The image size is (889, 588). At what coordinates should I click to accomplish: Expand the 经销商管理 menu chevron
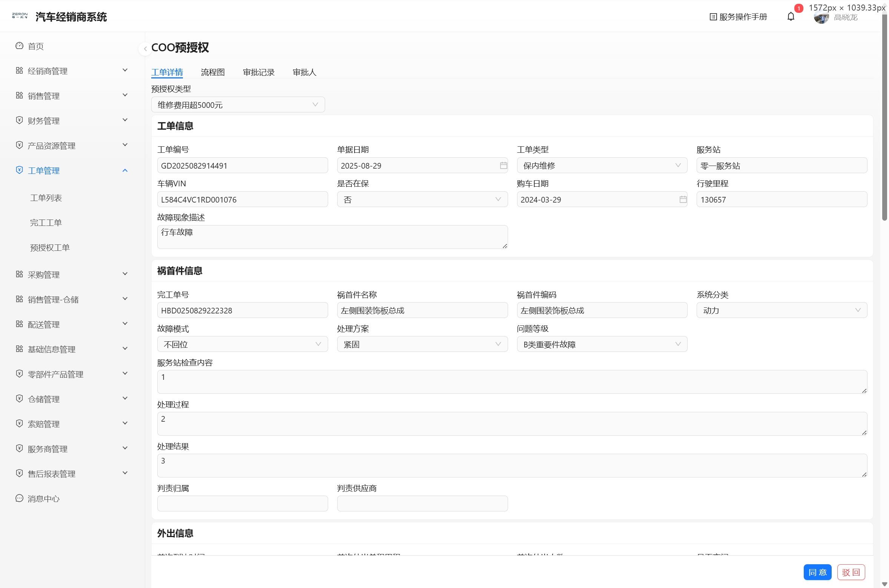pyautogui.click(x=125, y=71)
